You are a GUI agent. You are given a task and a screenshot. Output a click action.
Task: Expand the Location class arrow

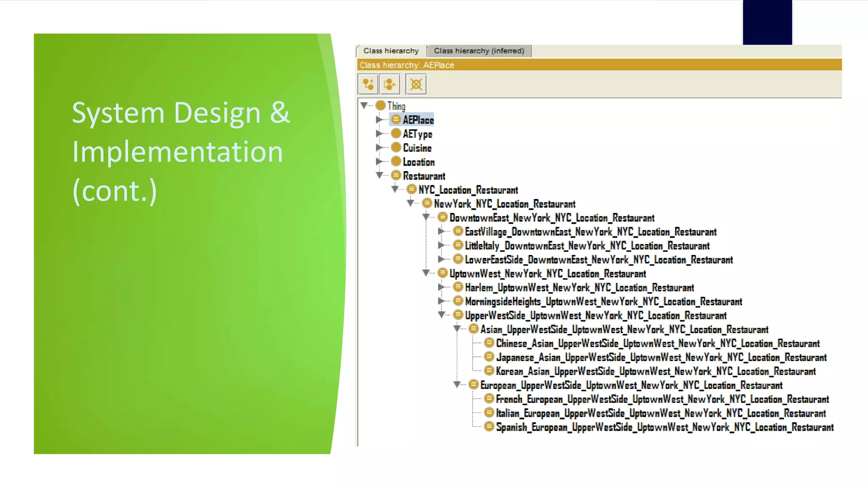[x=379, y=161]
